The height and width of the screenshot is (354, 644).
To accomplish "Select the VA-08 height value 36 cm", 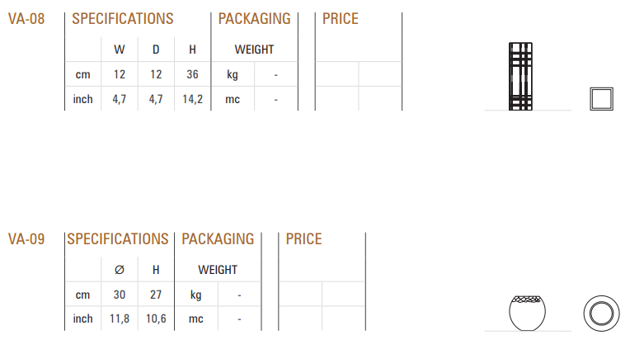I will [192, 74].
